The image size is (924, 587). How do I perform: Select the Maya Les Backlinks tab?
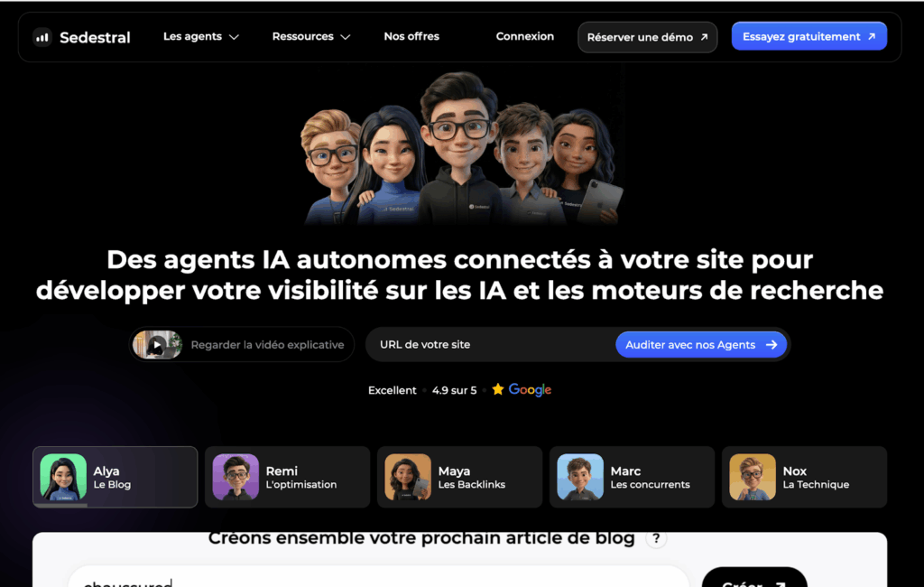(459, 477)
